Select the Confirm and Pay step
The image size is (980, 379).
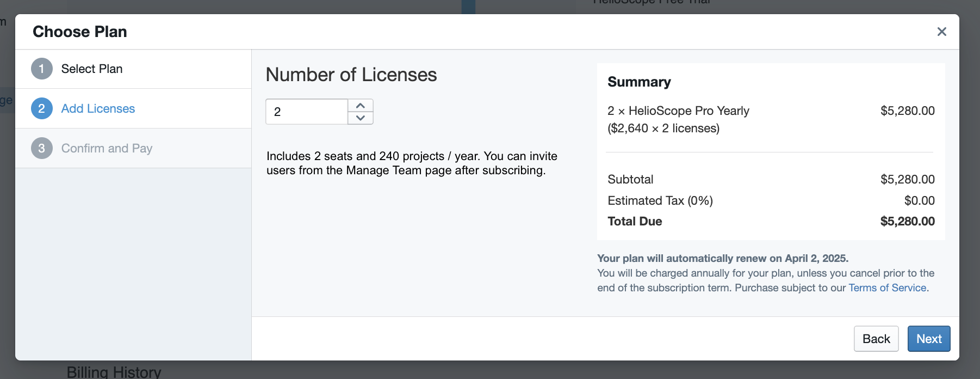[133, 148]
